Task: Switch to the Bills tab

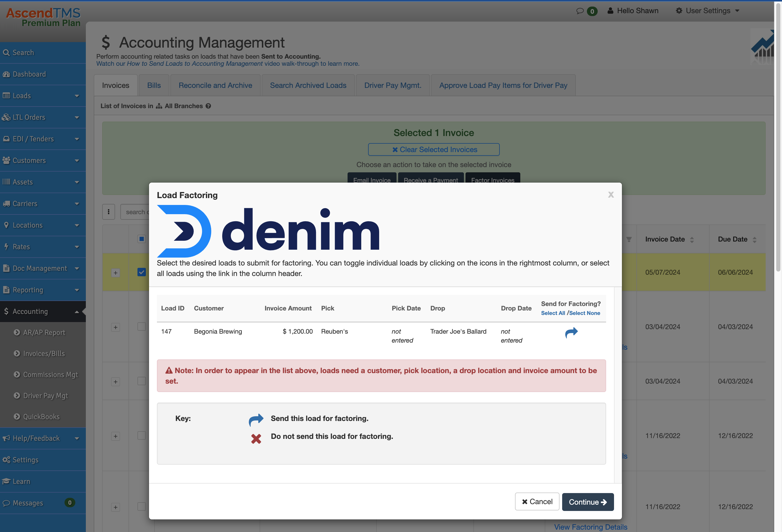Action: tap(154, 86)
